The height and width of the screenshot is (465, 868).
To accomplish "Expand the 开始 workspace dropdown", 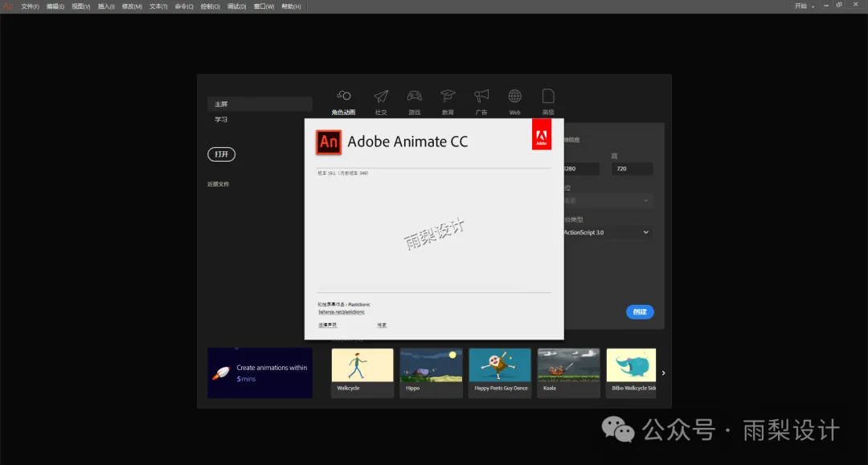I will (805, 6).
